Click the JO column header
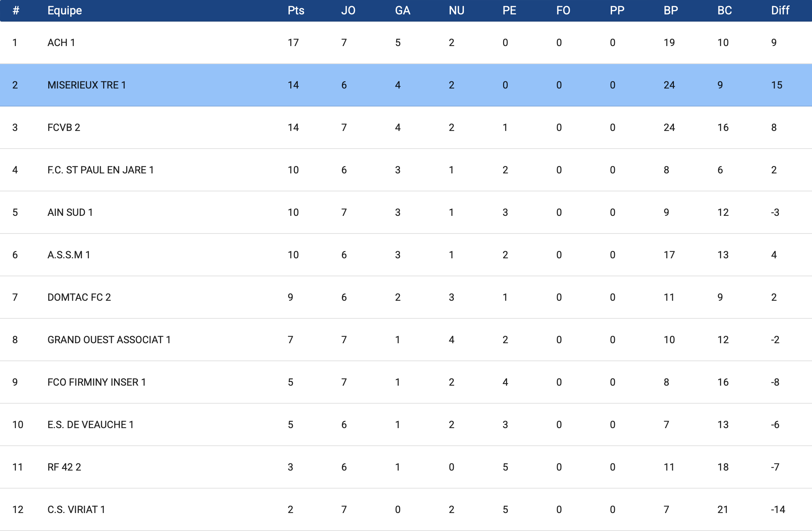Image resolution: width=812 pixels, height=531 pixels. click(x=348, y=10)
